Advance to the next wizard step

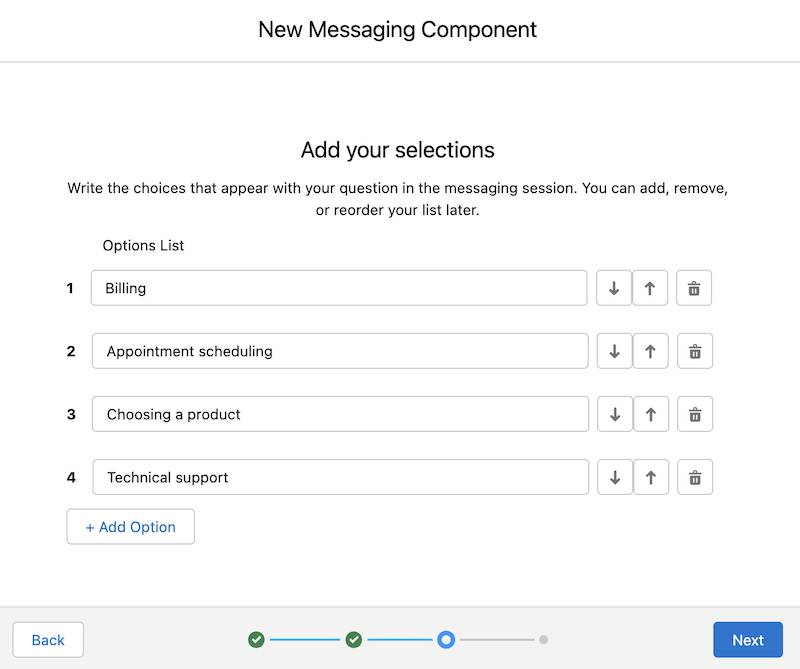click(748, 639)
